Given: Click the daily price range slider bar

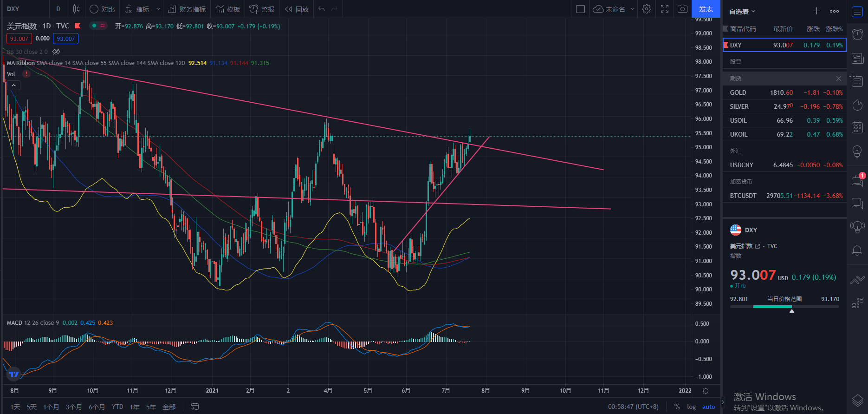Looking at the screenshot, I should 784,307.
